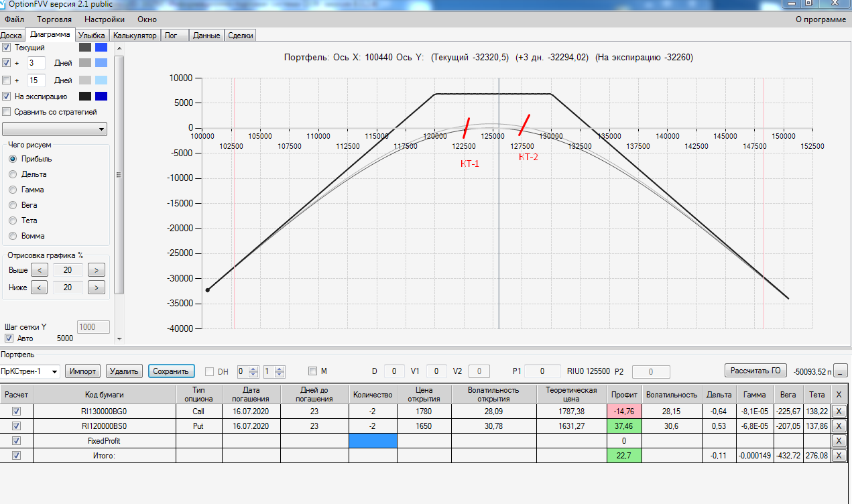Switch to the Сделки tab
Image resolution: width=852 pixels, height=504 pixels.
(240, 36)
